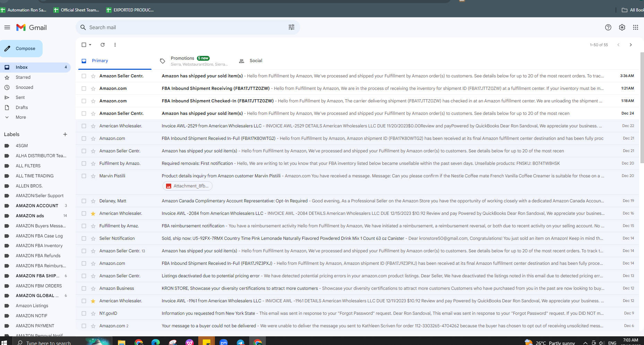644x345 pixels.
Task: Go to the newer page arrow
Action: (618, 45)
